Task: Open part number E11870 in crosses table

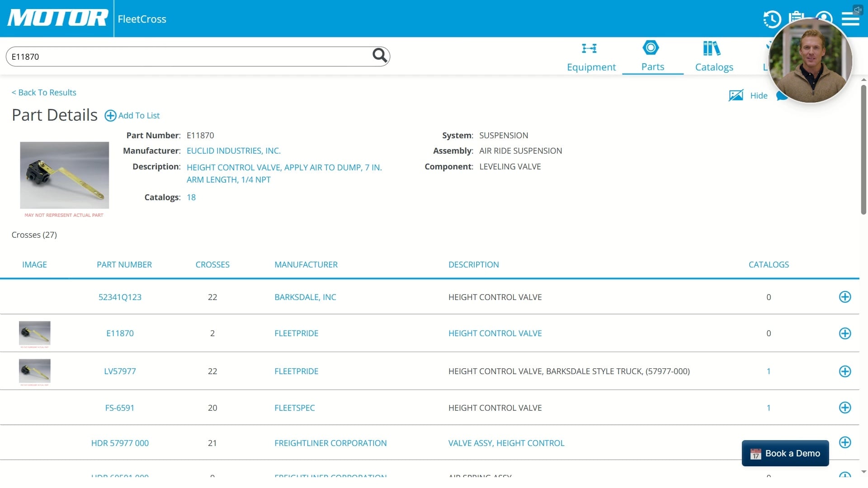Action: click(120, 333)
